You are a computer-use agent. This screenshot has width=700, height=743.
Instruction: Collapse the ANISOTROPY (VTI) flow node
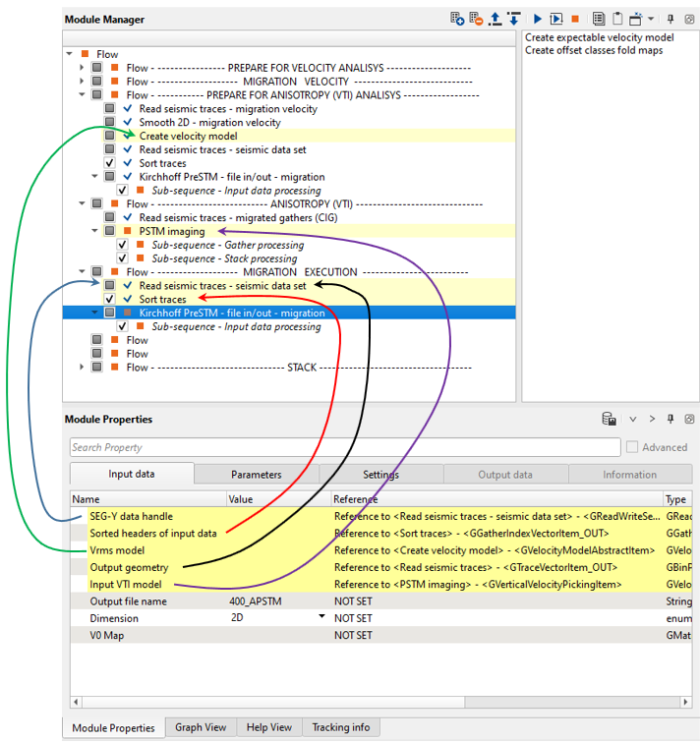point(83,203)
